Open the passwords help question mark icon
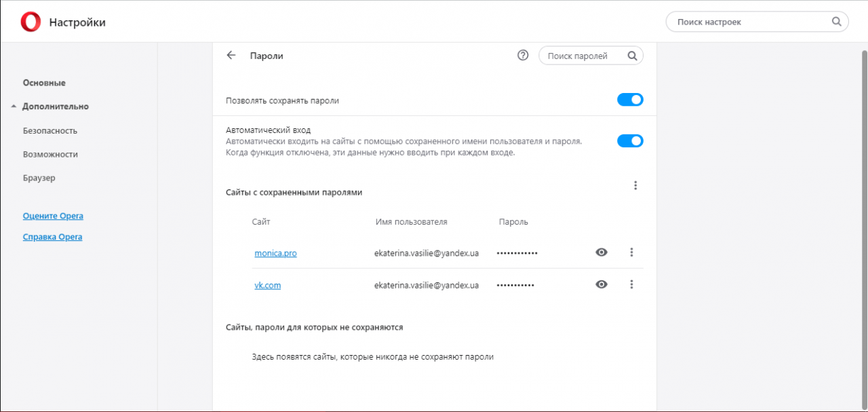The height and width of the screenshot is (412, 868). pos(523,56)
